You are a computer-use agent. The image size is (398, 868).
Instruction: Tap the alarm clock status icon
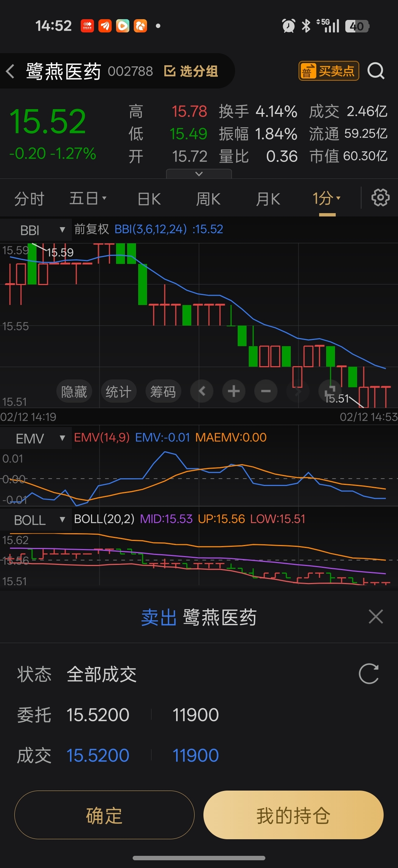(289, 26)
